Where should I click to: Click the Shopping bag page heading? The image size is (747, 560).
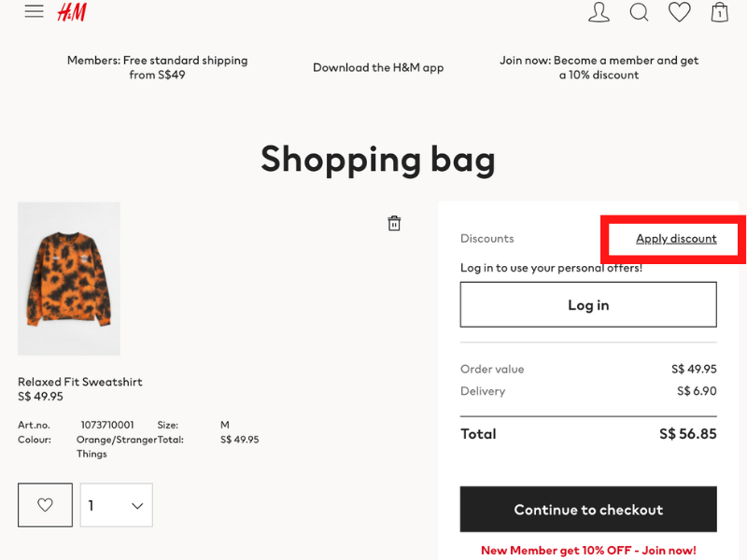point(377,159)
